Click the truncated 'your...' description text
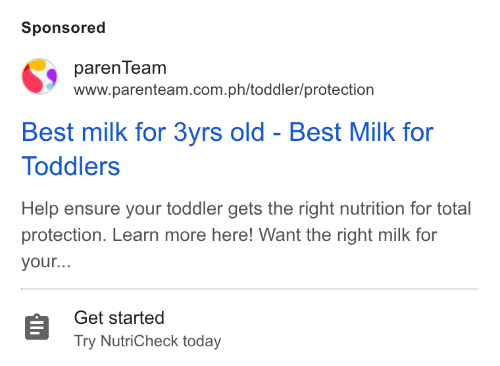500x366 pixels. [46, 261]
